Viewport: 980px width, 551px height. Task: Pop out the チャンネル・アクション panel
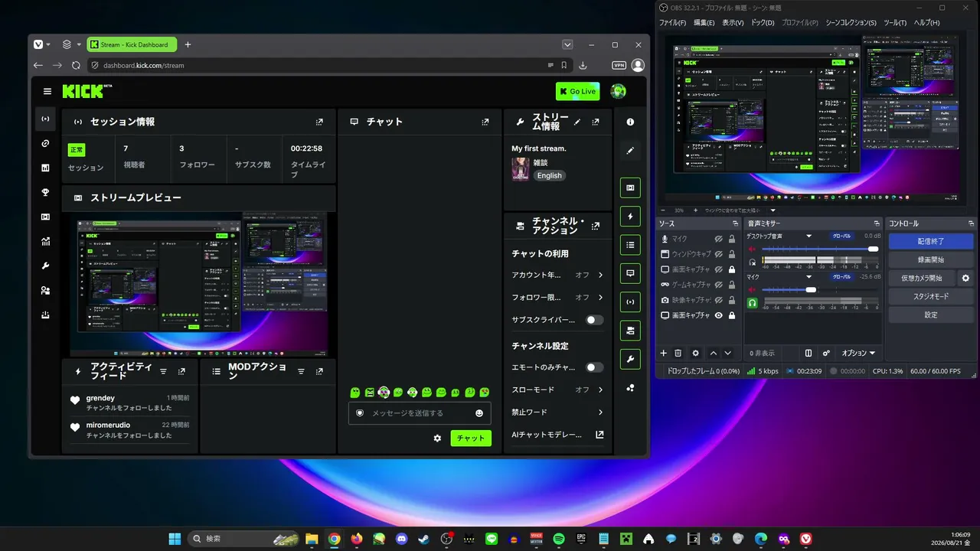pos(596,226)
